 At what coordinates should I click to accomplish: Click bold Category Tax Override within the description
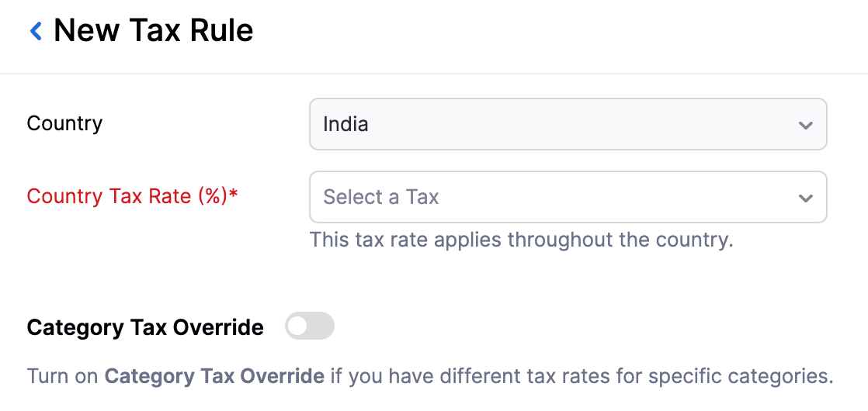tap(214, 377)
